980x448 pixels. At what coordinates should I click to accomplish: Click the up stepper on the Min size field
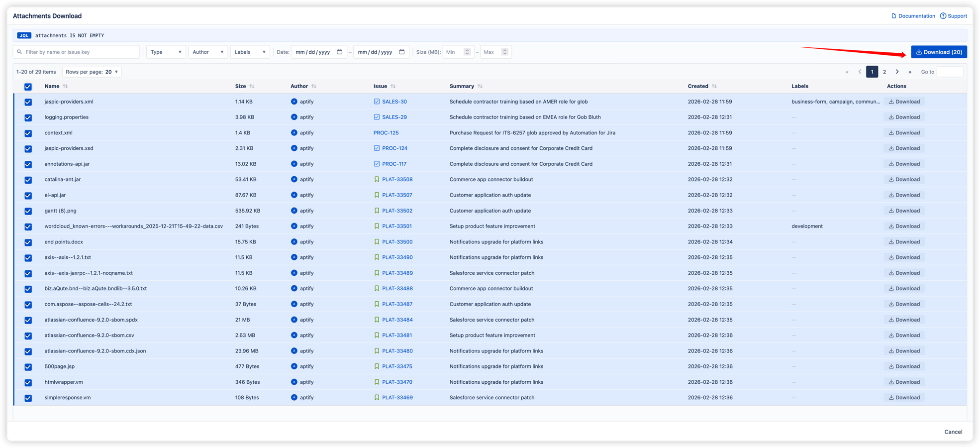coord(467,49)
